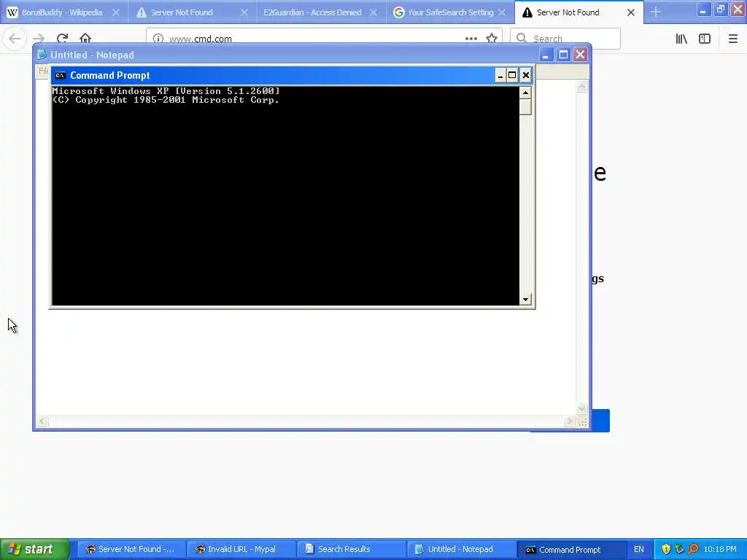Toggle the browser sidebar icon
The width and height of the screenshot is (747, 560).
point(705,39)
